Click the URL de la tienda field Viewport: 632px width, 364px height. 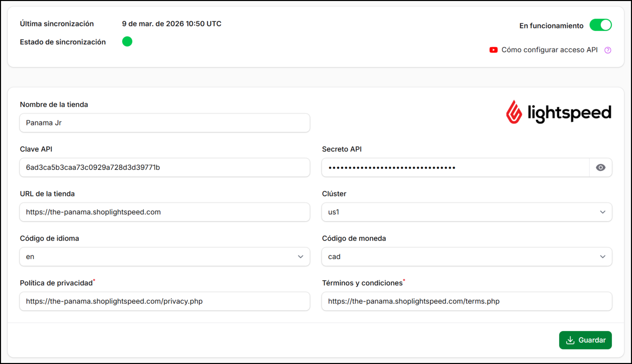[x=165, y=212]
